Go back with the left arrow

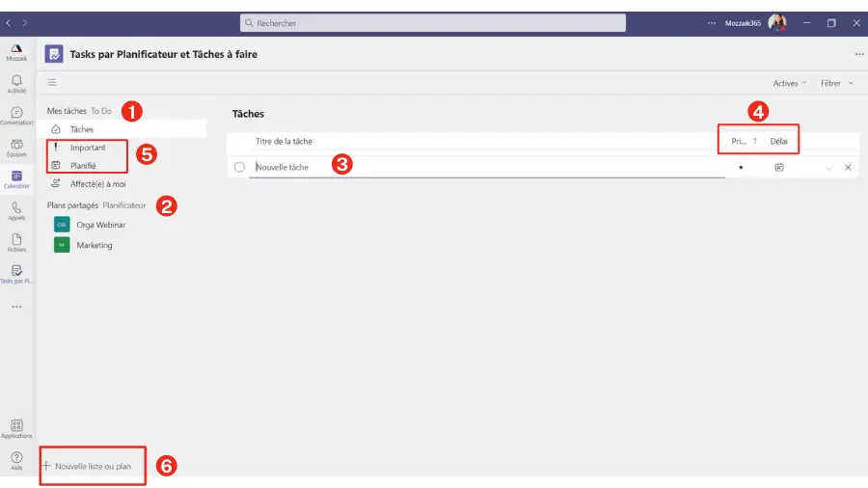click(9, 23)
